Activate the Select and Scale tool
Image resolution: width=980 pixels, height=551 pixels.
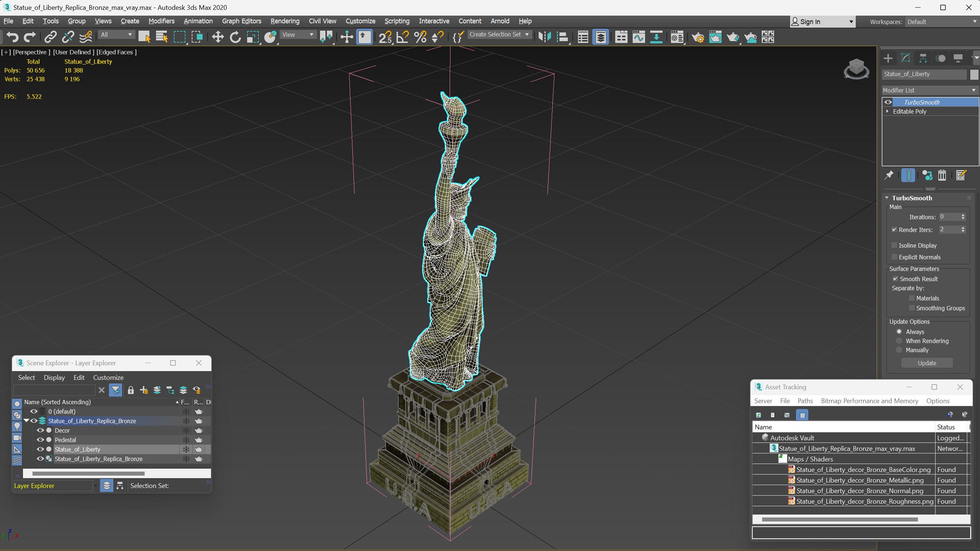[253, 37]
